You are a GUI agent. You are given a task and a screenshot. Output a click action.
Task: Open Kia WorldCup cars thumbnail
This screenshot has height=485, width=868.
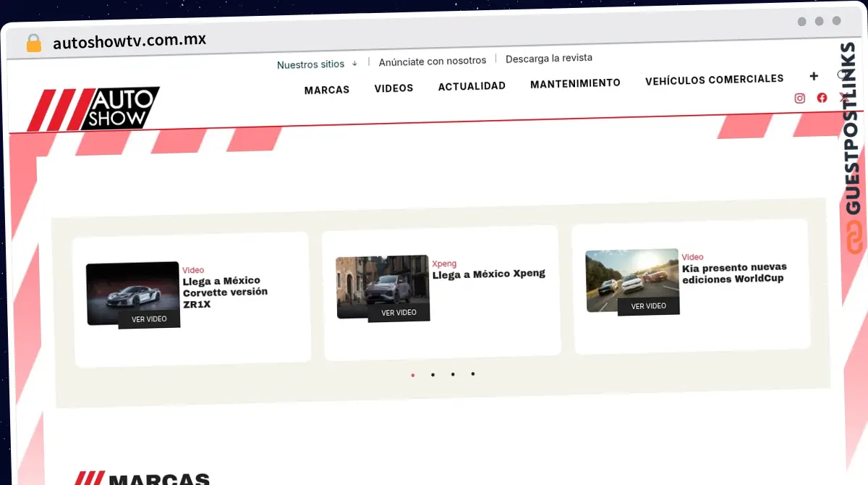(x=632, y=281)
